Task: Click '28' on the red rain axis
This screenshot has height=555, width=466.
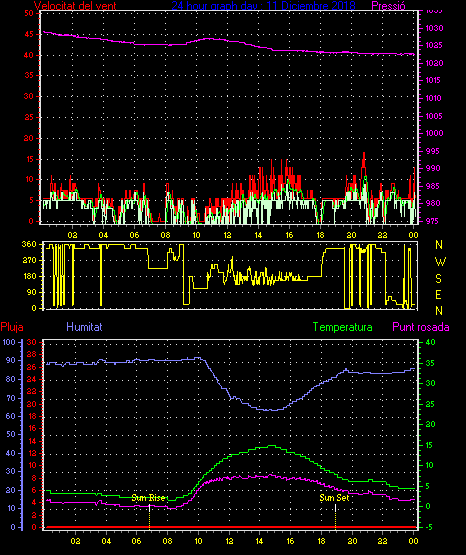Action: pyautogui.click(x=31, y=354)
